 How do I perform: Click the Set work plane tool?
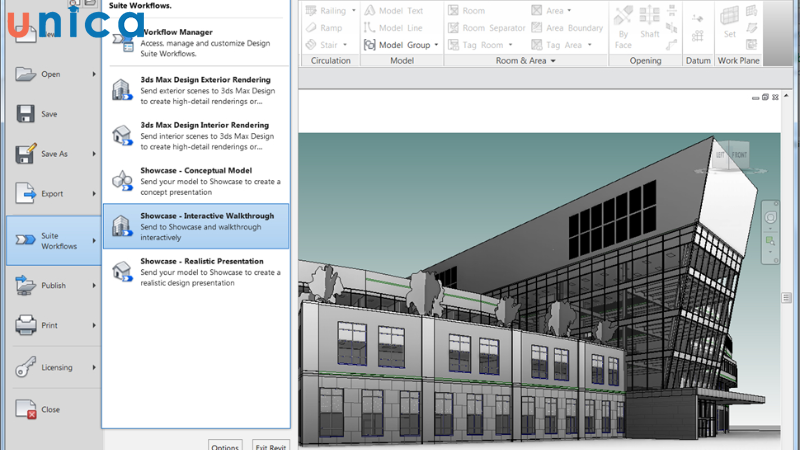(x=730, y=22)
